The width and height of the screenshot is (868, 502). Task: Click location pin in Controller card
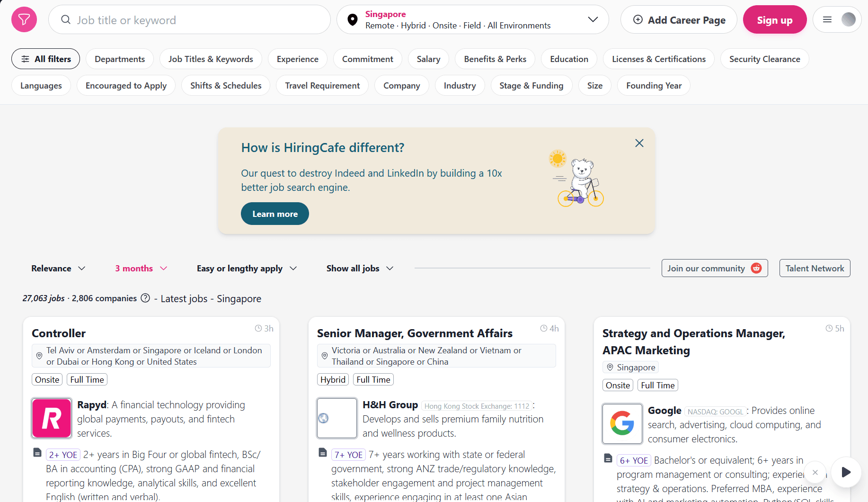(39, 356)
